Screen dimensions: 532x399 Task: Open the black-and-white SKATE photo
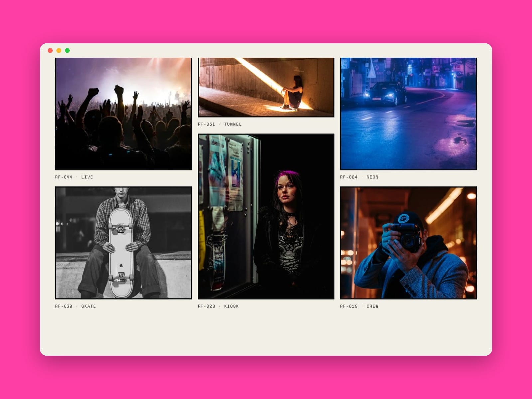pos(123,243)
